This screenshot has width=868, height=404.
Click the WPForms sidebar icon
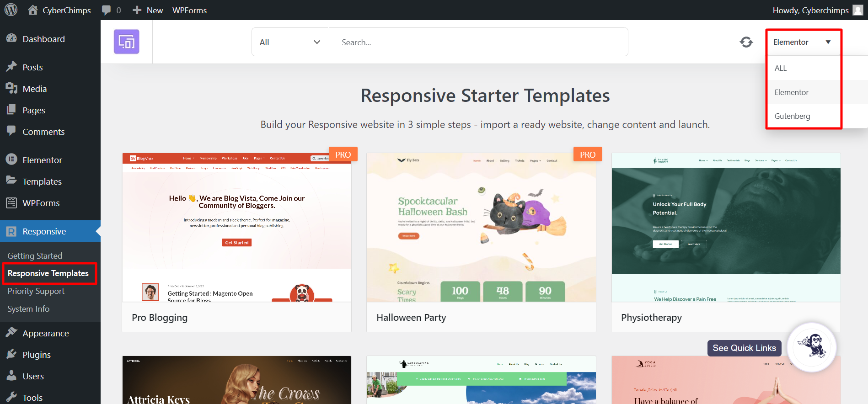pyautogui.click(x=11, y=202)
